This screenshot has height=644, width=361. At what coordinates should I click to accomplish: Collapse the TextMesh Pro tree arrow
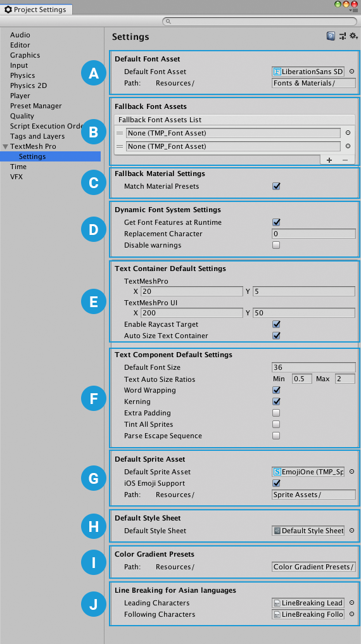tap(5, 147)
